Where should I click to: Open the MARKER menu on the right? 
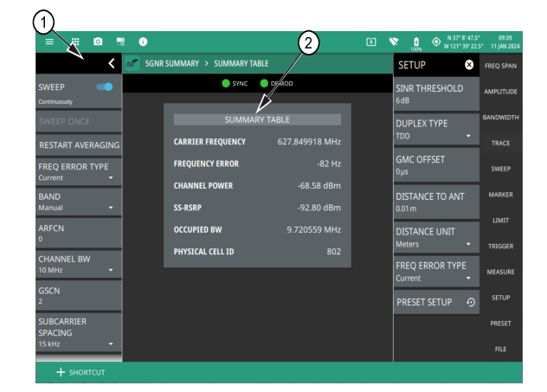[x=501, y=195]
